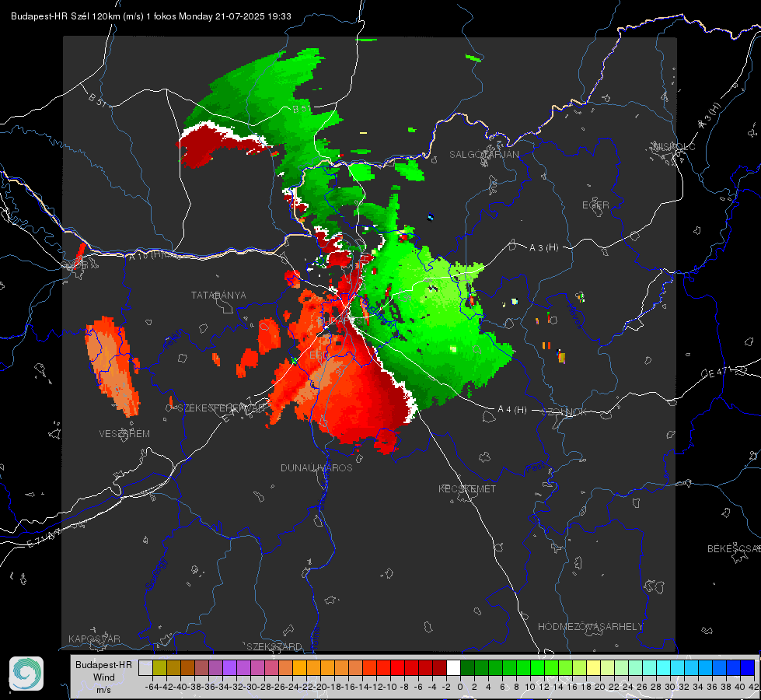Screen dimensions: 761x700
Task: Select the MISKOLC city label
Action: 674,147
